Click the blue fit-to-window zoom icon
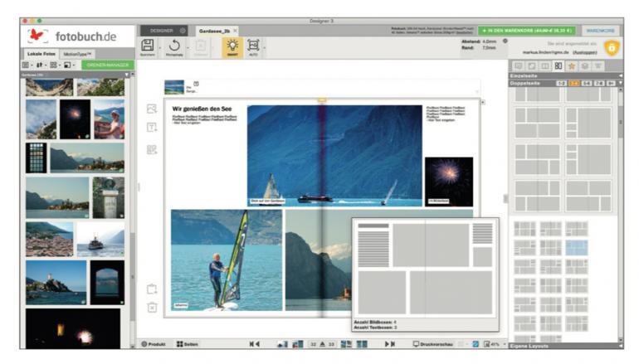The height and width of the screenshot is (364, 639). [x=476, y=344]
